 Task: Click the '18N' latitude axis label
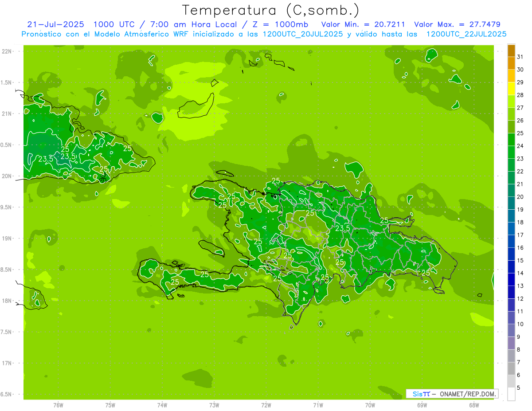8,301
